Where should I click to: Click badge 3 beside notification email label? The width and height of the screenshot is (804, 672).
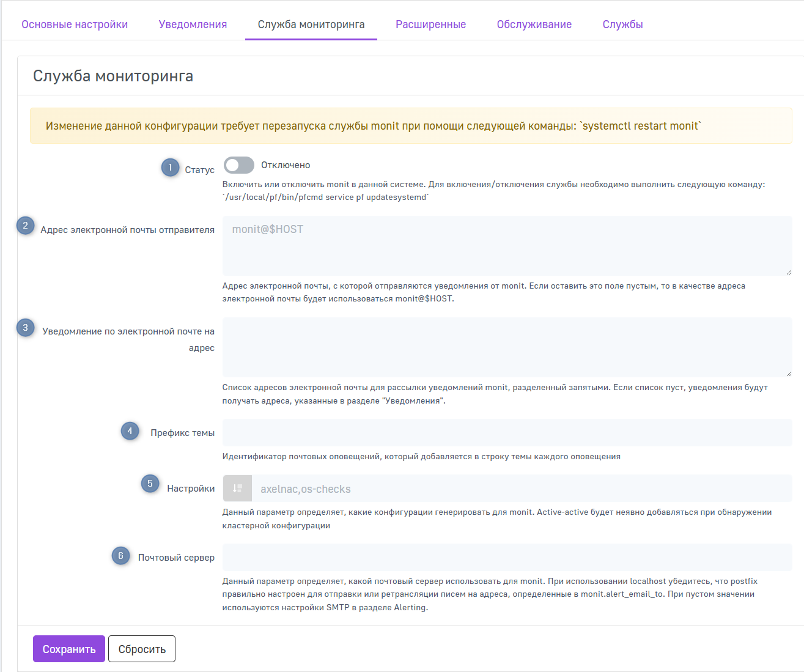(x=25, y=328)
